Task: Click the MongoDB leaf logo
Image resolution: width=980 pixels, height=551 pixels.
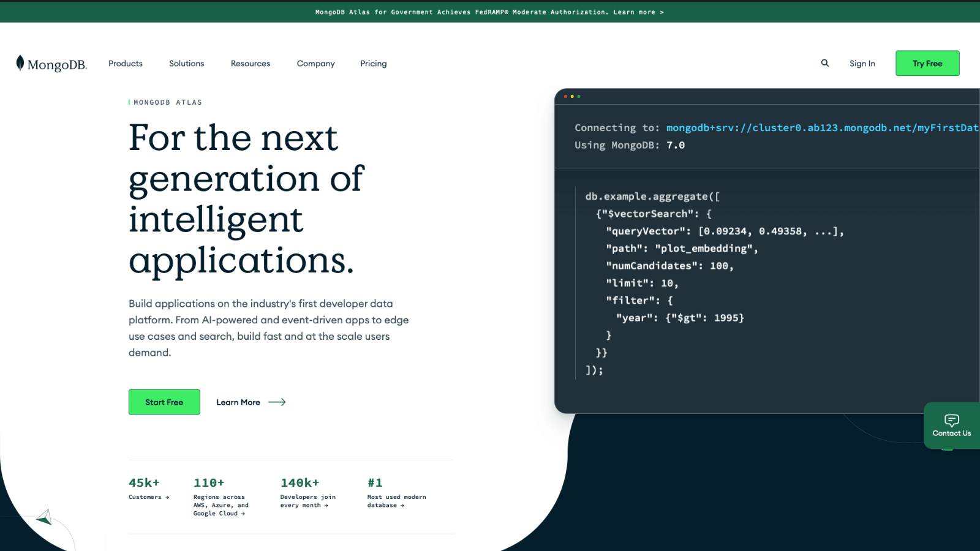Action: [x=51, y=64]
